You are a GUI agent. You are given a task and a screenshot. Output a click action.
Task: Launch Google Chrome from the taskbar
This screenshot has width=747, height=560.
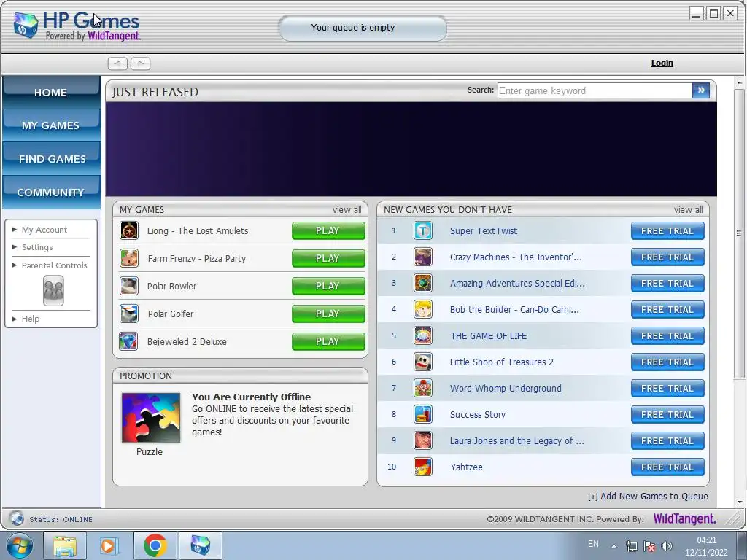[155, 545]
